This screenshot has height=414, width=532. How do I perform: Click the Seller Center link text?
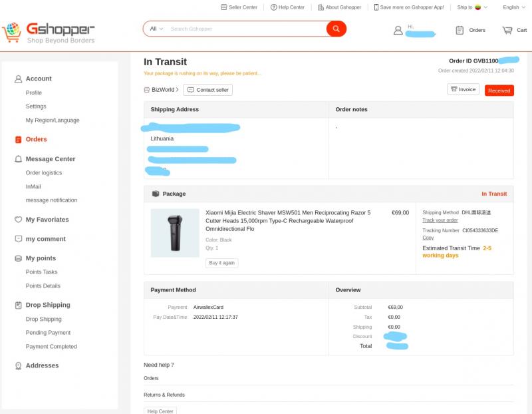point(243,7)
